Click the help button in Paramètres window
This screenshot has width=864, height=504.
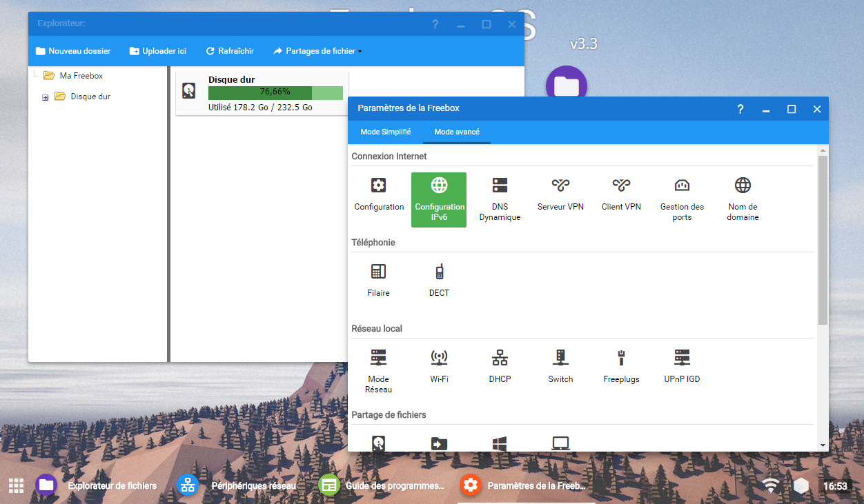click(x=740, y=109)
